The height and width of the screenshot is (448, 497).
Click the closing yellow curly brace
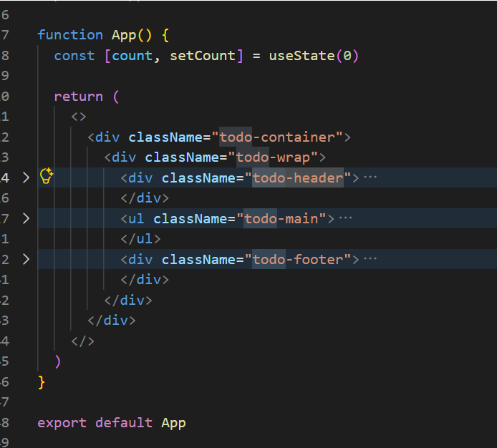tap(42, 382)
